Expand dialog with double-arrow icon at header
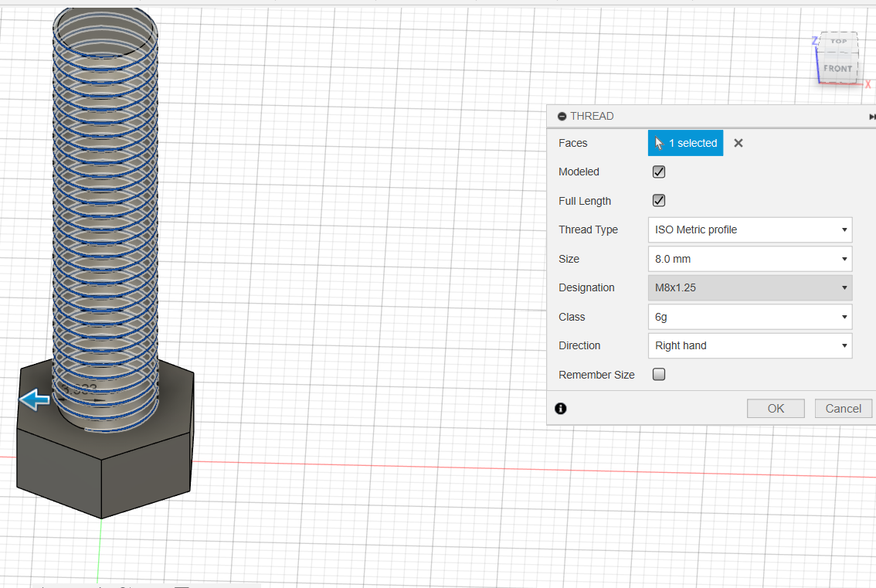Screen dimensions: 876x588 [x=871, y=117]
